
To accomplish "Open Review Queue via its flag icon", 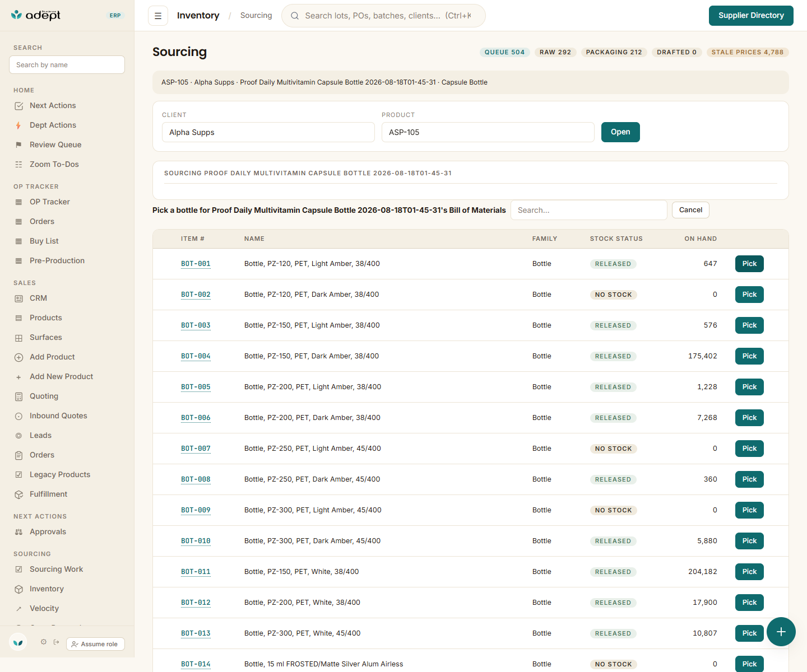I will click(x=18, y=145).
